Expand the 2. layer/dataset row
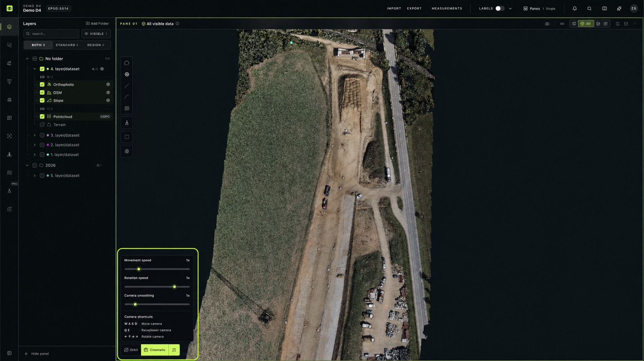The image size is (644, 361). pos(35,145)
